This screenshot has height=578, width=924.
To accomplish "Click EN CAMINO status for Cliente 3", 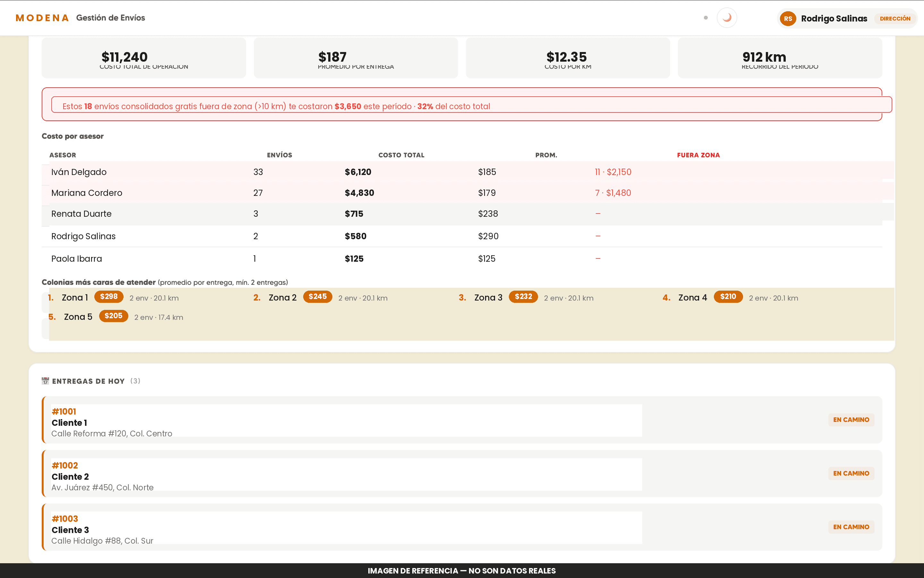I will click(x=851, y=527).
